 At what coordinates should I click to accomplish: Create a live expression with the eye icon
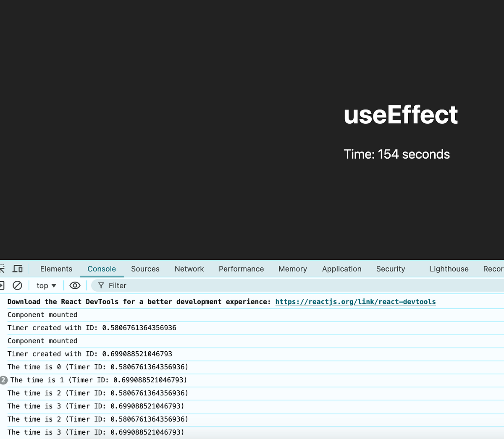click(75, 285)
